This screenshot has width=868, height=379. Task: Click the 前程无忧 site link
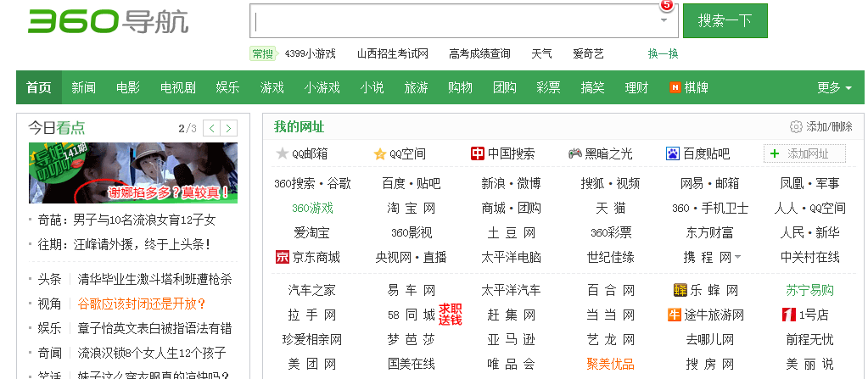coord(809,340)
